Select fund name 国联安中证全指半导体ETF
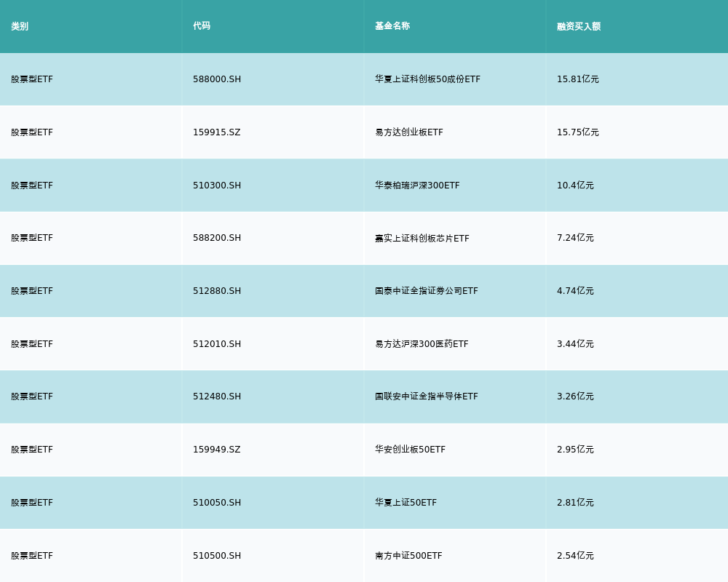728x582 pixels. pyautogui.click(x=426, y=396)
